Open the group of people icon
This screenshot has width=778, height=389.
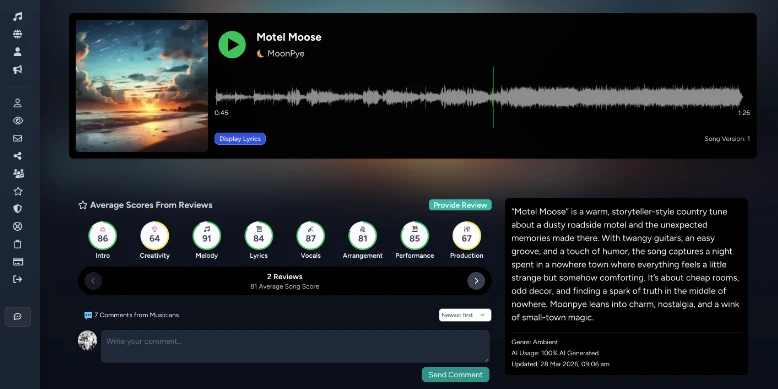[17, 174]
